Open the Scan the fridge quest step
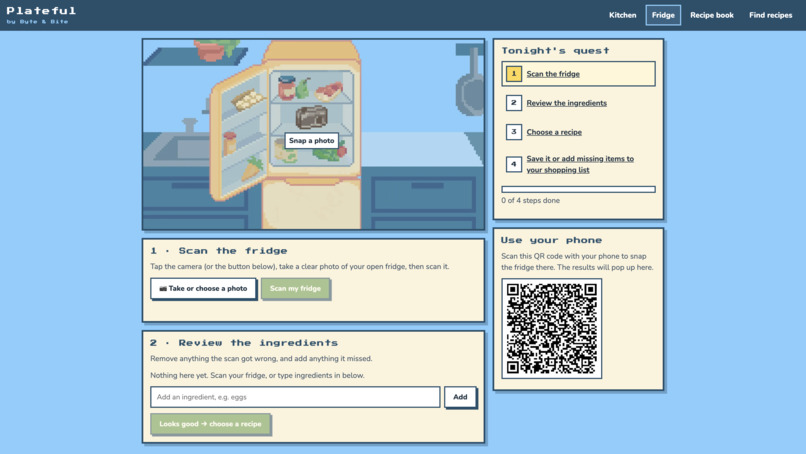 (553, 74)
